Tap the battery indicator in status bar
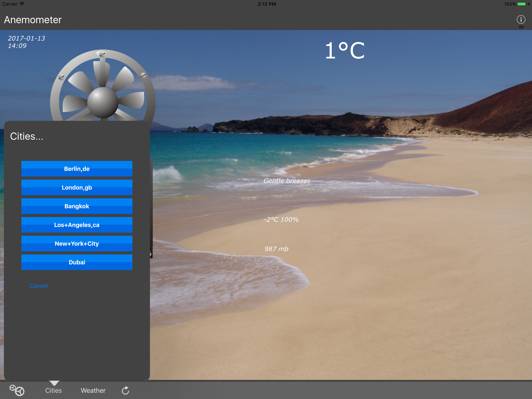 [521, 4]
